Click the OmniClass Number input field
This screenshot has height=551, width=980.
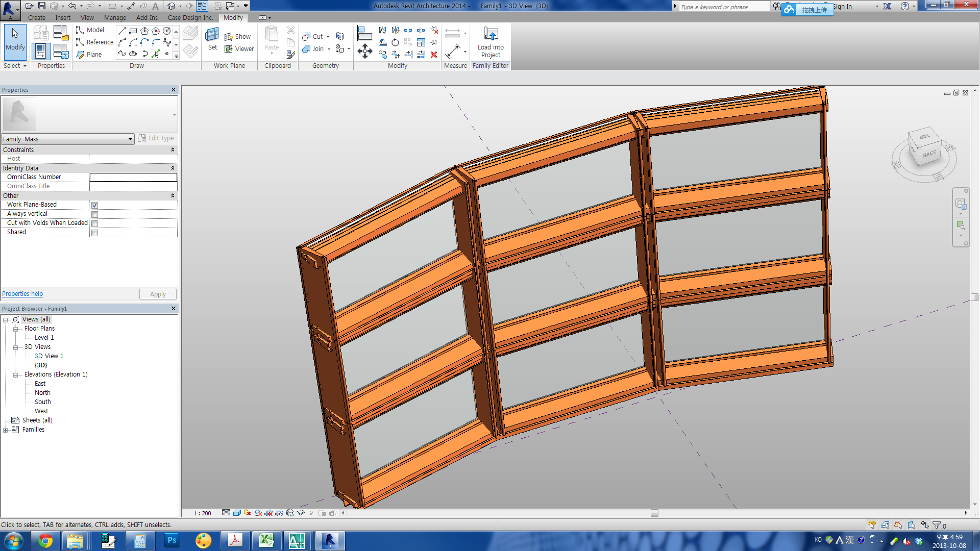click(x=133, y=177)
